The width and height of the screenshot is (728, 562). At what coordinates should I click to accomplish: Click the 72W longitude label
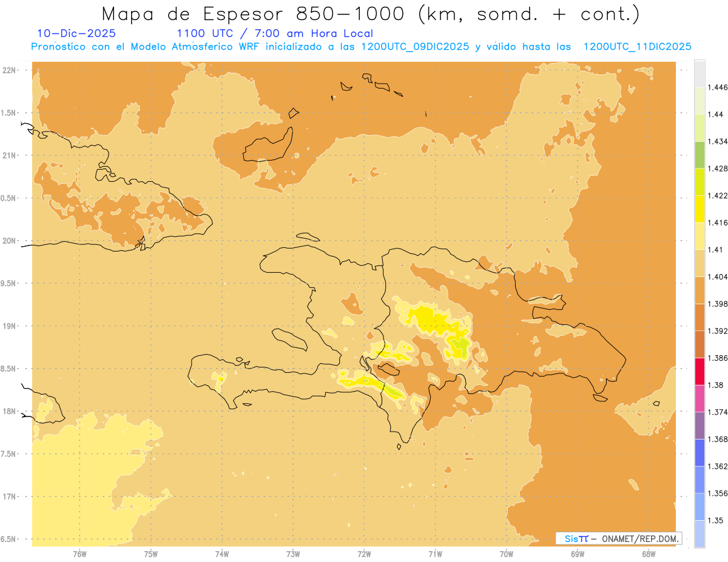pos(364,554)
